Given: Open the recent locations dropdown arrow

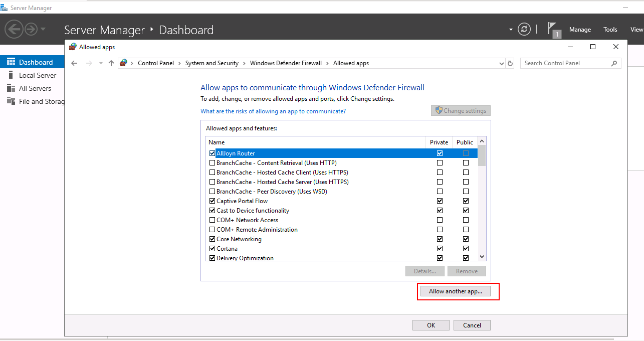Looking at the screenshot, I should coord(101,63).
